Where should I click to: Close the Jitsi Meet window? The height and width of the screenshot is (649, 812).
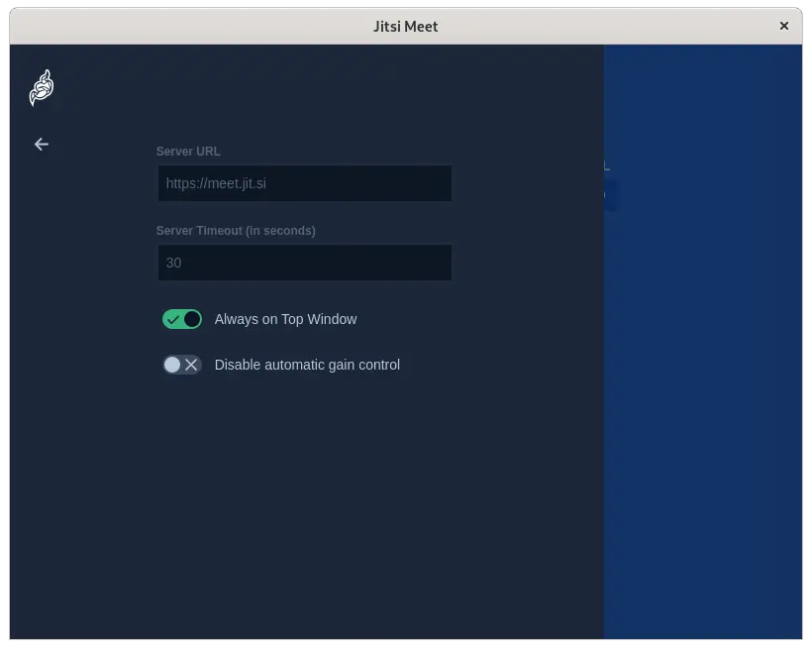(784, 26)
